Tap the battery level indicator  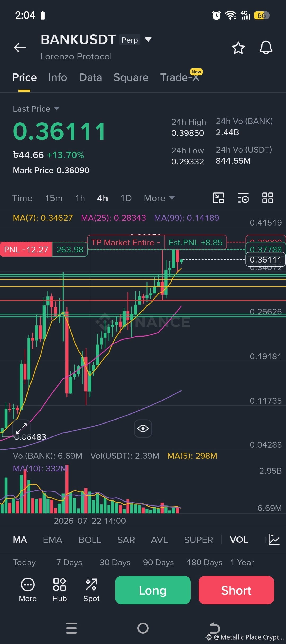click(x=262, y=15)
